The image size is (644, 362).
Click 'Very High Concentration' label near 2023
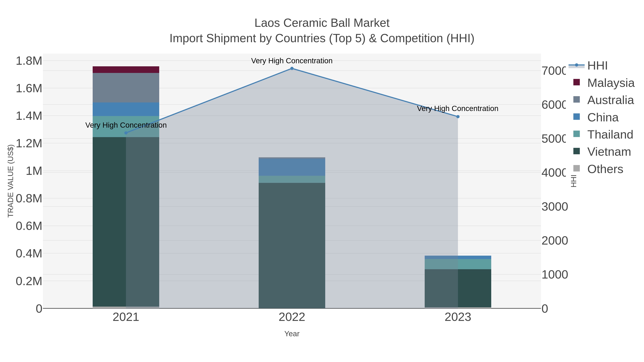point(458,109)
